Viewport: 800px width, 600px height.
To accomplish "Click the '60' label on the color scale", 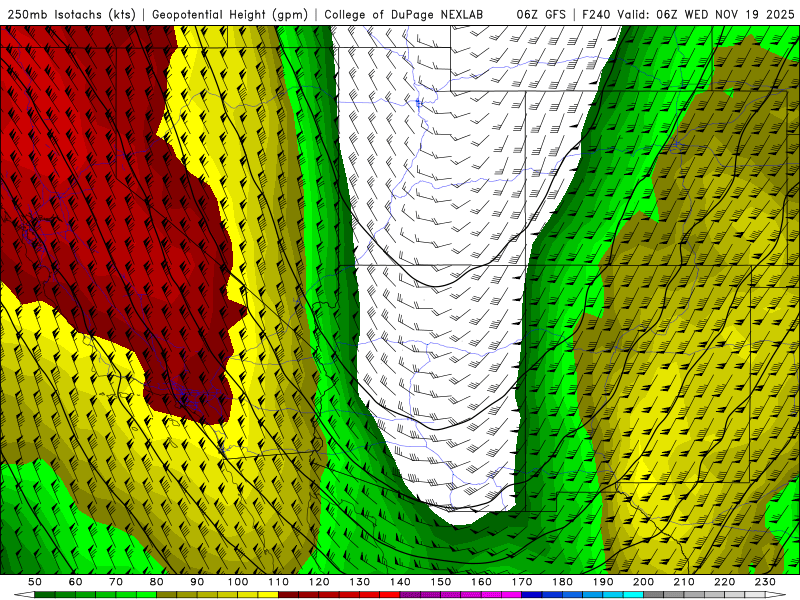I will tap(76, 582).
